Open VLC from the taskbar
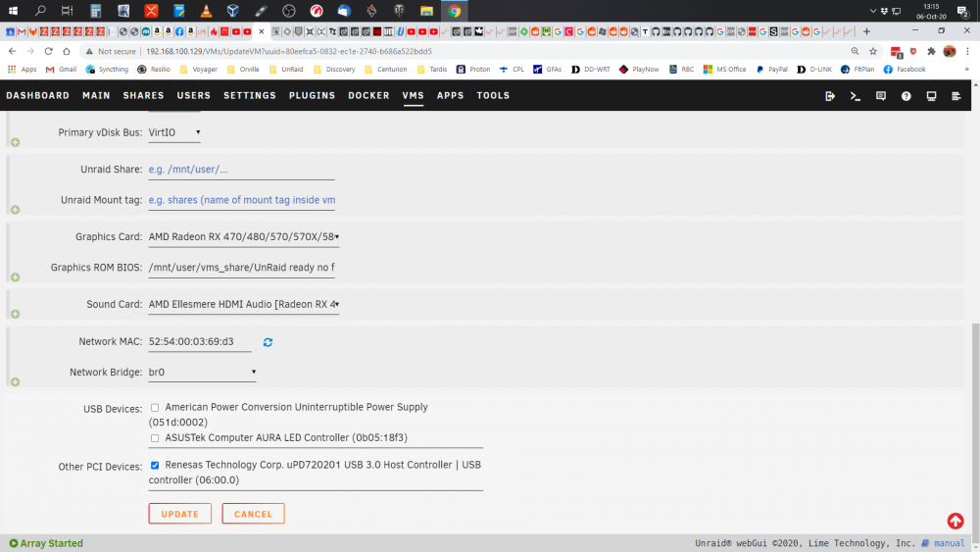Screen dimensions: 980x552 pyautogui.click(x=206, y=11)
